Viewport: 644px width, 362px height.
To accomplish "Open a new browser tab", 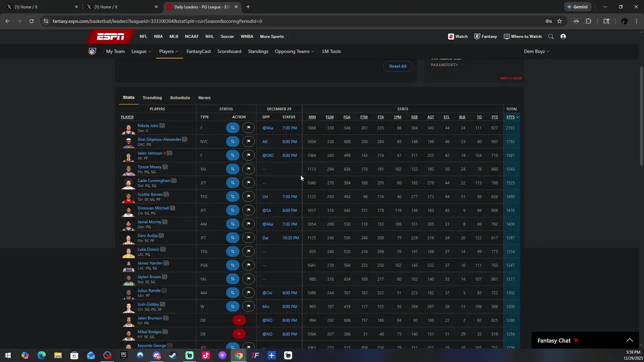I will coord(248,7).
